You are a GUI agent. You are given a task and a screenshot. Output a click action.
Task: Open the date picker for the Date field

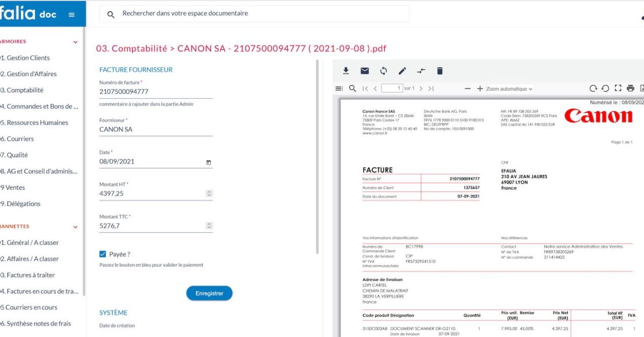[208, 162]
